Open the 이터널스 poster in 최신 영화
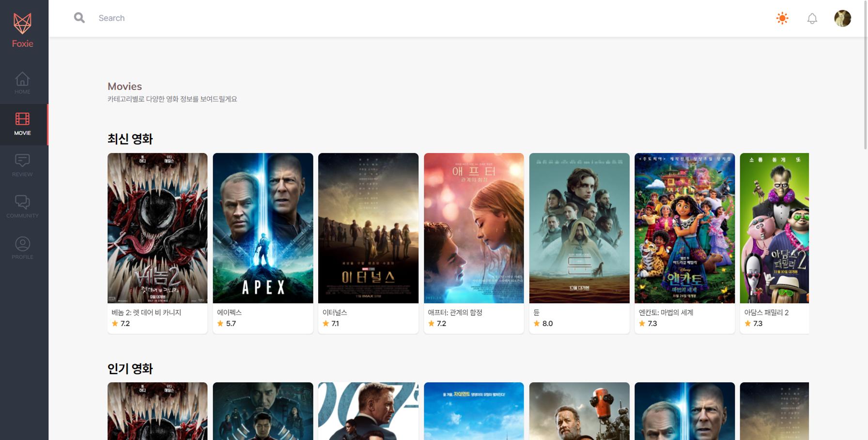 tap(368, 228)
